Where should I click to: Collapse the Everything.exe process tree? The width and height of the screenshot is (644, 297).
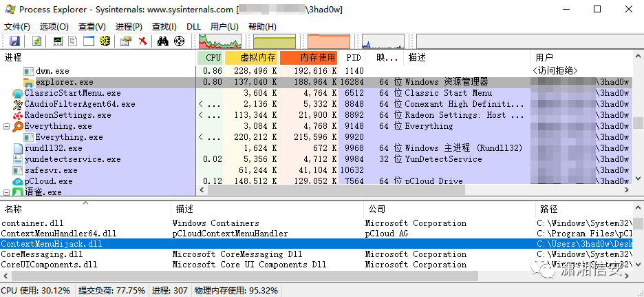pyautogui.click(x=6, y=126)
